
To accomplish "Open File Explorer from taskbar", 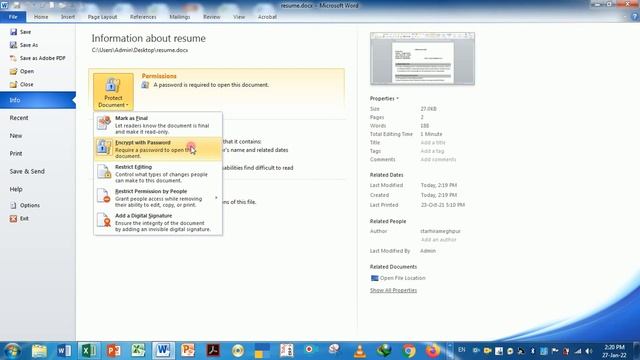I will (x=39, y=351).
